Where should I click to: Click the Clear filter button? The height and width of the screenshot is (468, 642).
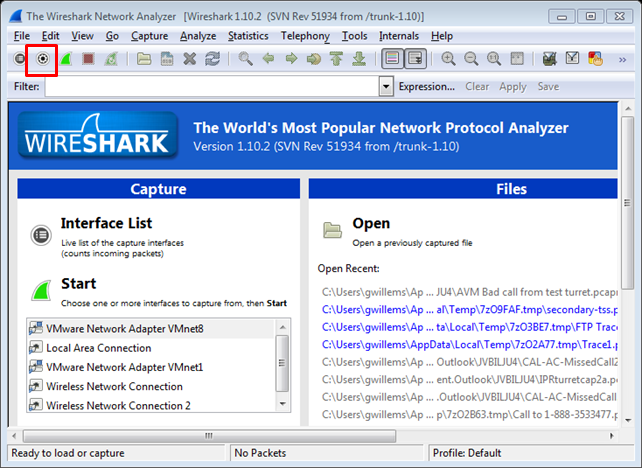point(477,87)
